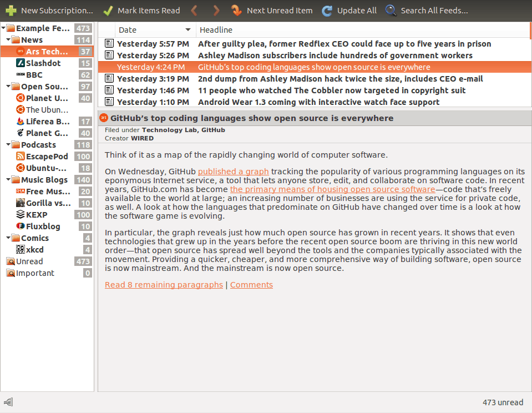Click the Mark Items Read checkmark icon
The image size is (532, 413).
click(108, 11)
